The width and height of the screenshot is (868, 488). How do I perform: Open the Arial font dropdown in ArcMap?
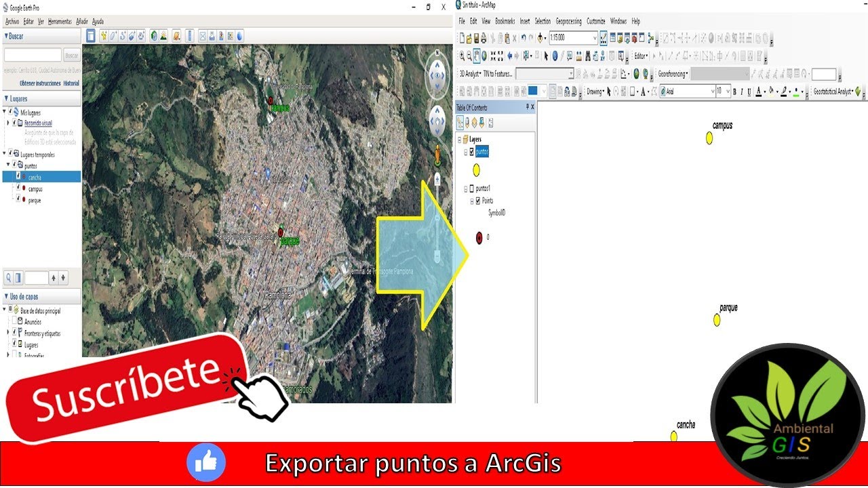tap(712, 91)
